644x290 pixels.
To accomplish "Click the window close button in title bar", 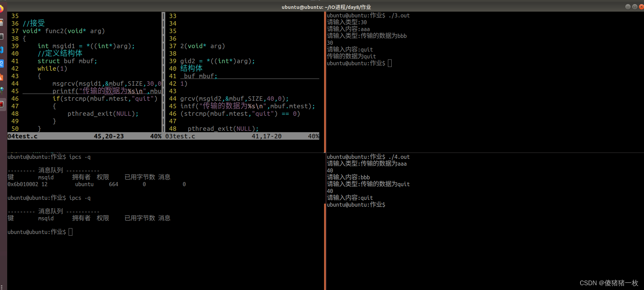I will (641, 7).
